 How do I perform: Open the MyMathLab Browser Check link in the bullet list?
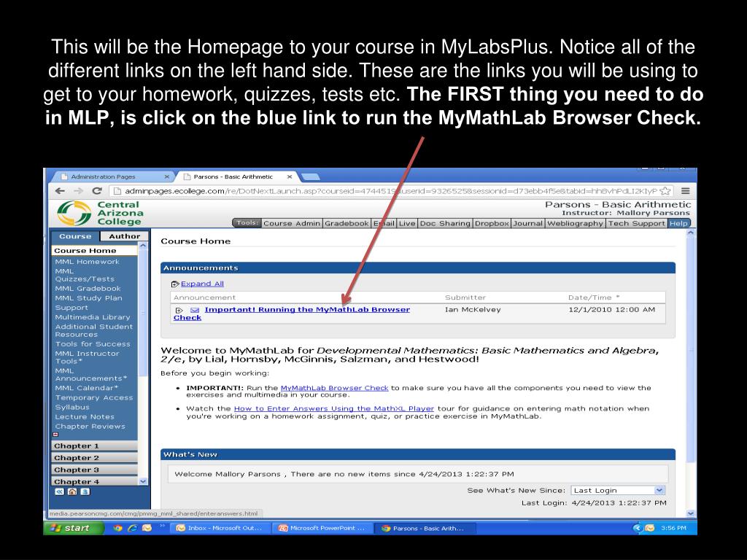coord(334,388)
